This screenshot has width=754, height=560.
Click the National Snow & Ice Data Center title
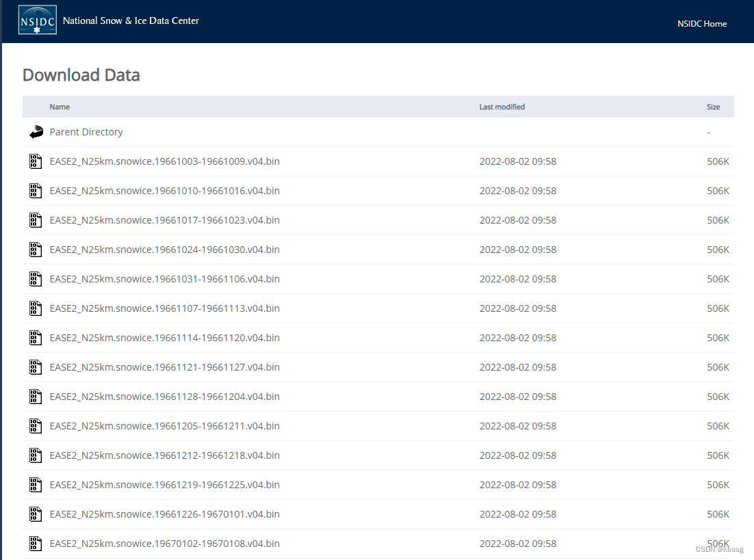pyautogui.click(x=131, y=21)
